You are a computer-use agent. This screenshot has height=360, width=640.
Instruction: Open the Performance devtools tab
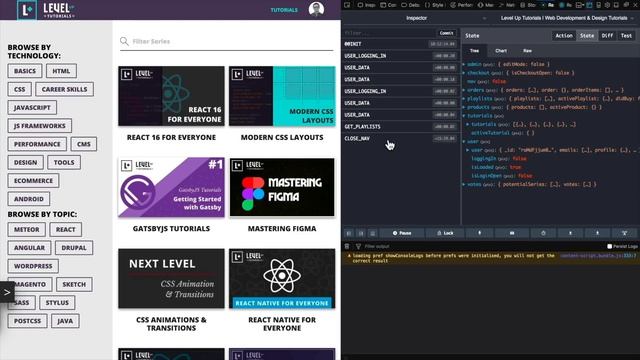tap(461, 5)
